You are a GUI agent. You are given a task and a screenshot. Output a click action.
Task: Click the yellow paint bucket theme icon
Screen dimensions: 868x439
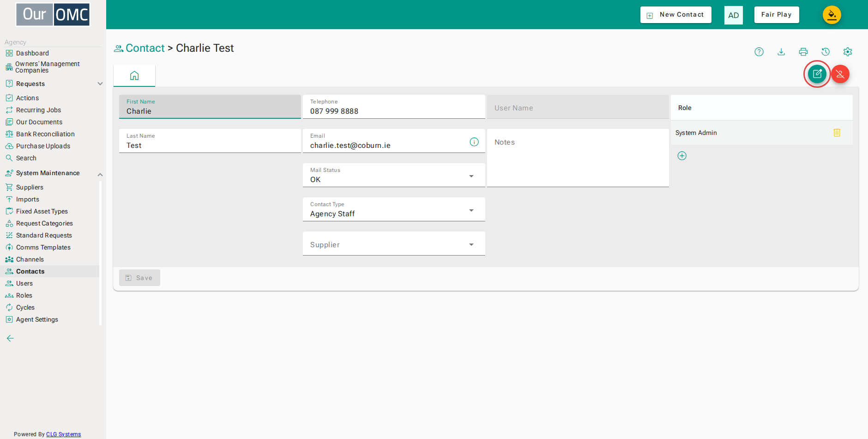click(832, 15)
